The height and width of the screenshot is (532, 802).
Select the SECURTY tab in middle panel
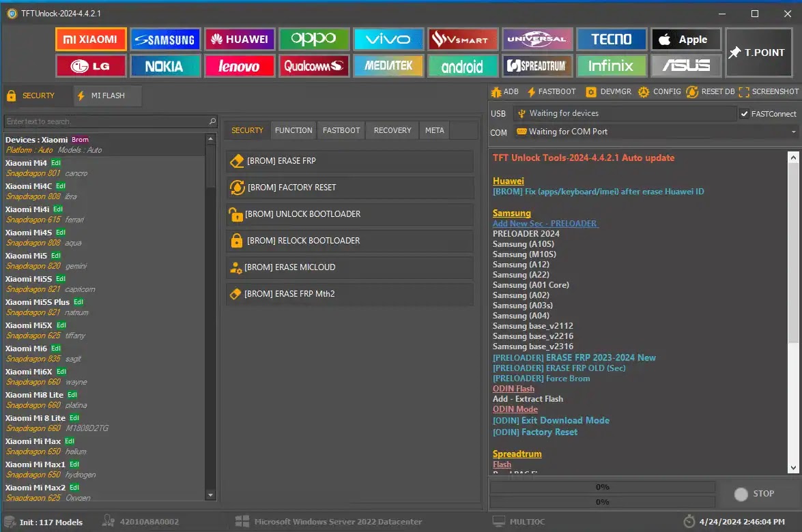tap(247, 130)
